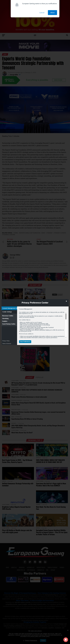Open the footer Facebook icon
Viewport: 70px width, 644px height.
pyautogui.click(x=25, y=562)
